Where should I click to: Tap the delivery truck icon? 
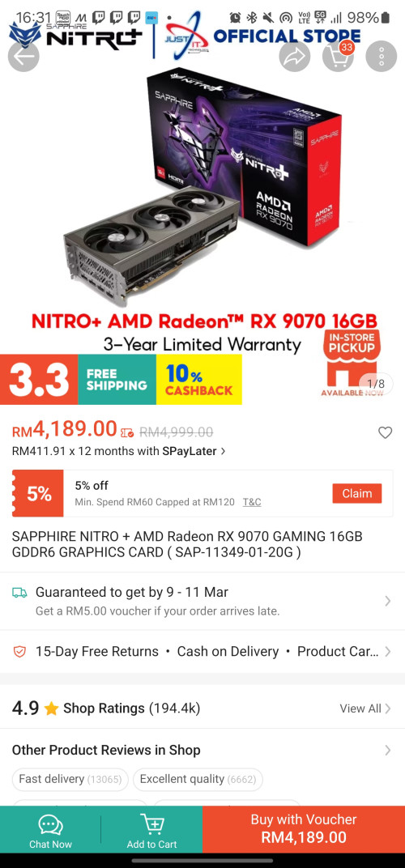[x=19, y=593]
